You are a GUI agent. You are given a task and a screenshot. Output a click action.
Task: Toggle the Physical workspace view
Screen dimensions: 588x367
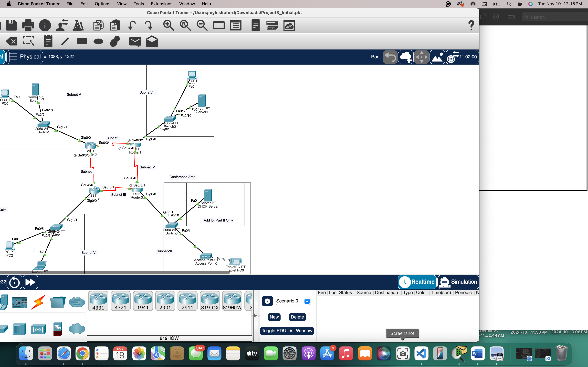(x=24, y=57)
